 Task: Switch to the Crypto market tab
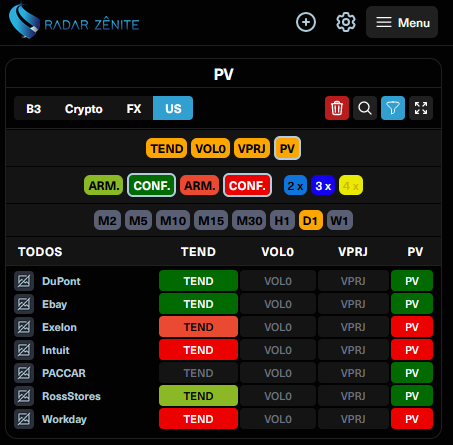[x=83, y=109]
